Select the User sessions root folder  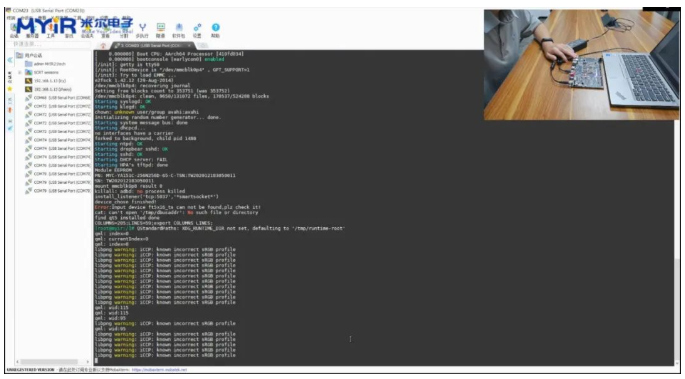pos(30,55)
